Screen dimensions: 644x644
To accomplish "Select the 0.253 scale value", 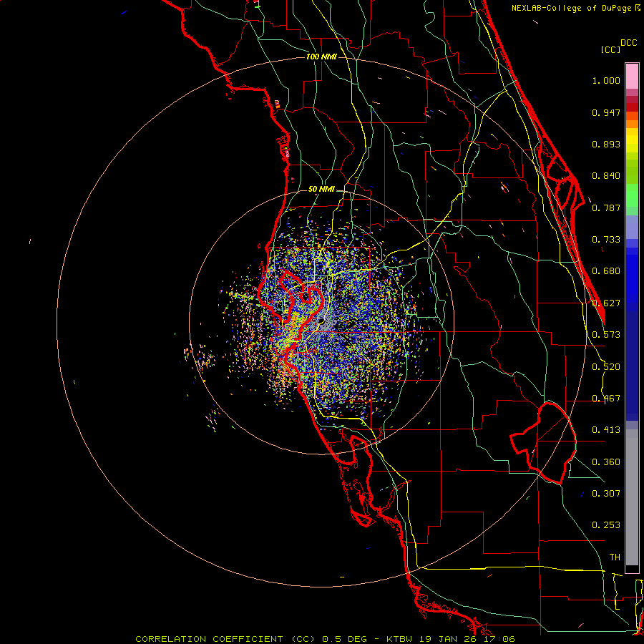I will click(606, 525).
